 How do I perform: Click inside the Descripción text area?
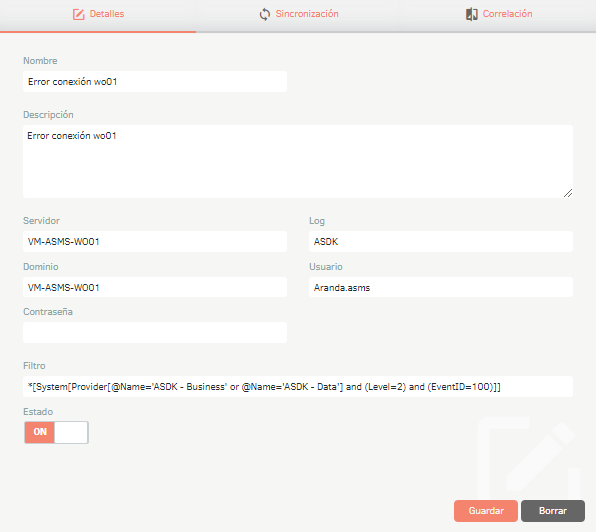pos(298,161)
